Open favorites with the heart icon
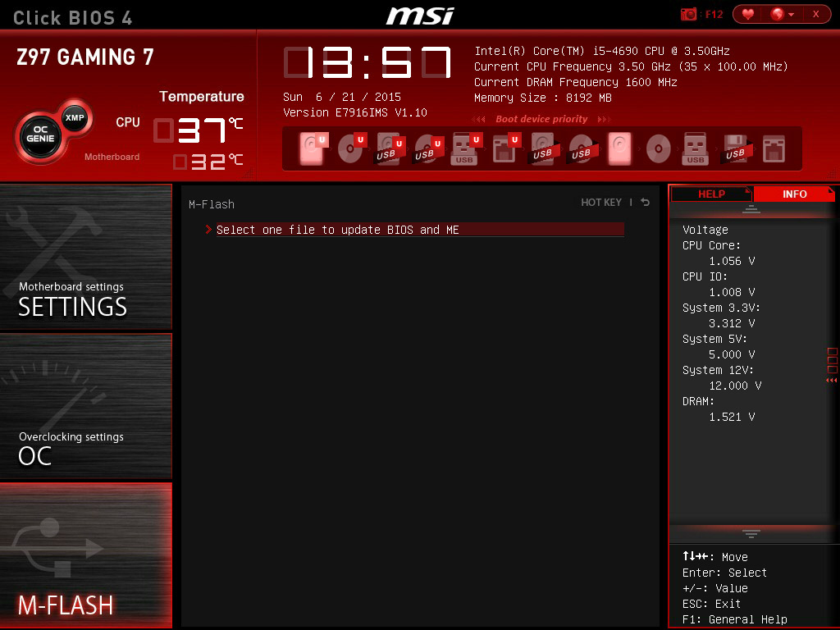Viewport: 840px width, 630px height. click(747, 14)
